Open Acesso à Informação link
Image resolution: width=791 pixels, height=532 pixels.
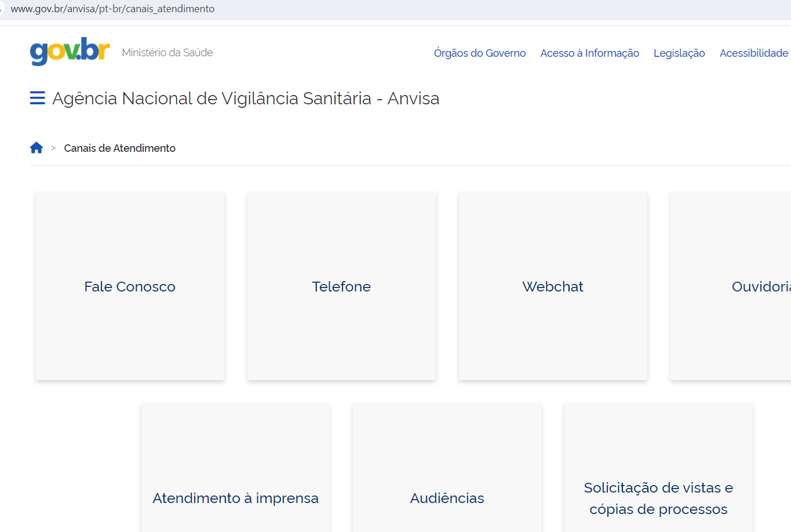pyautogui.click(x=589, y=53)
